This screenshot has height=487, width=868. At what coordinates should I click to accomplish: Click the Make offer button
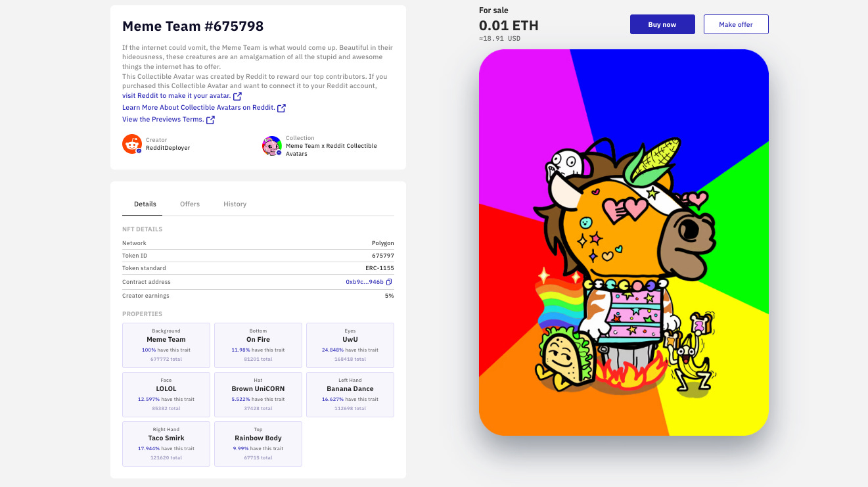pos(736,24)
